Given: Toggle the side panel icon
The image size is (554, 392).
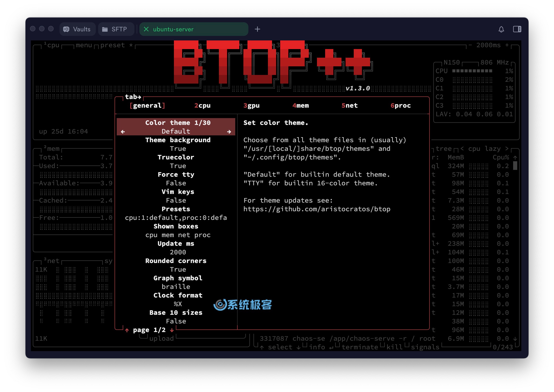Looking at the screenshot, I should pyautogui.click(x=517, y=29).
